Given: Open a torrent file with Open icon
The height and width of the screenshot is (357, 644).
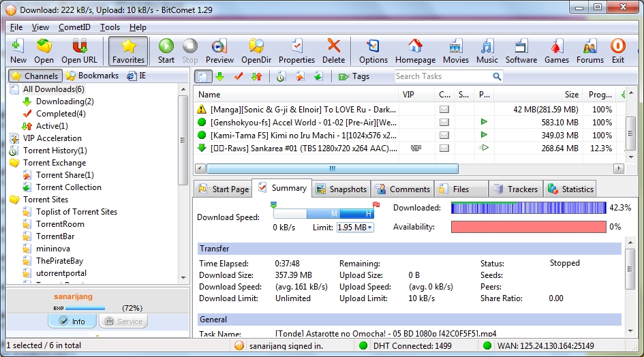Looking at the screenshot, I should (44, 51).
